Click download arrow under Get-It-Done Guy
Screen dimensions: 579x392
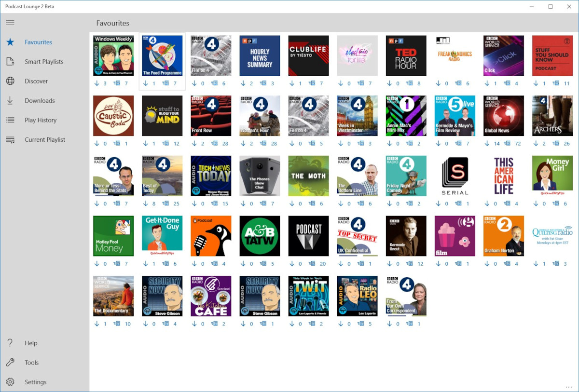(146, 264)
